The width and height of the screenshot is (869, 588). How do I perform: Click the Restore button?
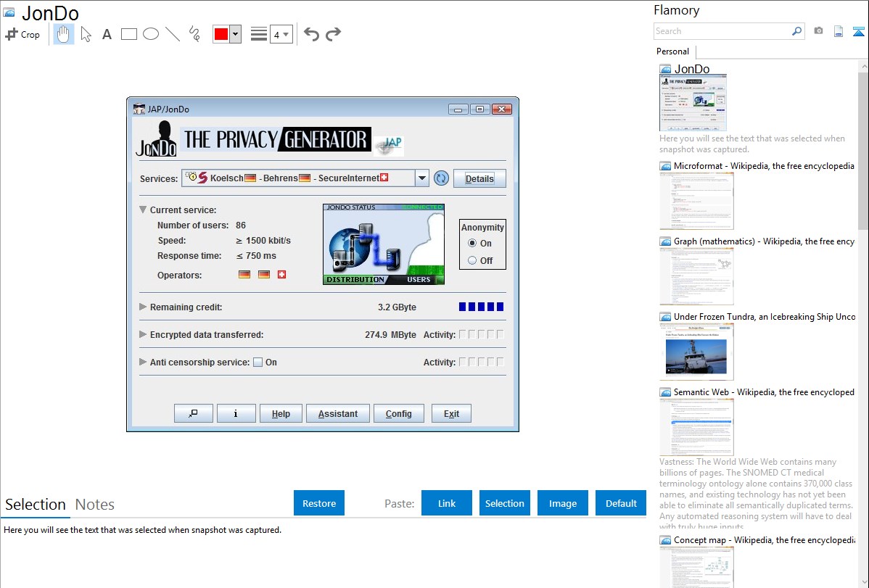coord(319,503)
